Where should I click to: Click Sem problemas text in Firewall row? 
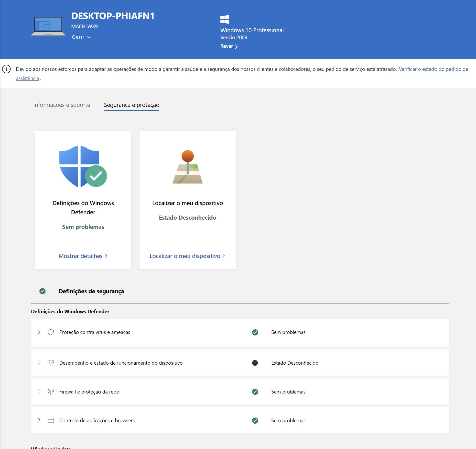click(288, 392)
